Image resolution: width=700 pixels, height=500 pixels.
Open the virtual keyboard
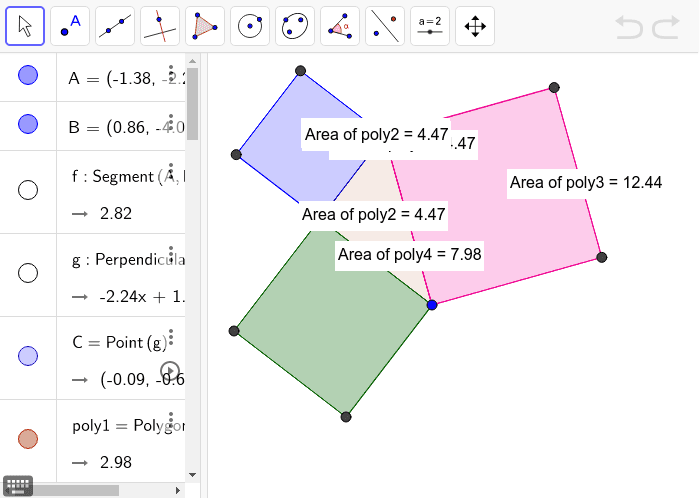[17, 486]
